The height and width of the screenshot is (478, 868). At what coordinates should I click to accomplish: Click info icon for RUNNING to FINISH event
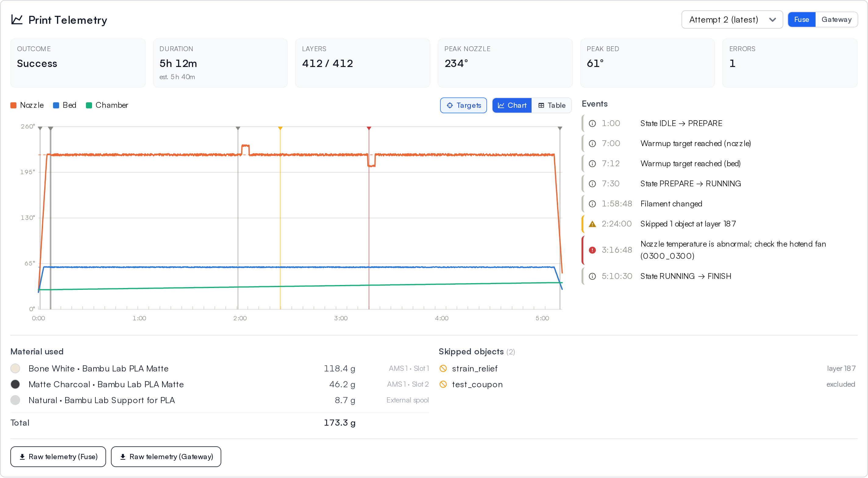coord(592,276)
